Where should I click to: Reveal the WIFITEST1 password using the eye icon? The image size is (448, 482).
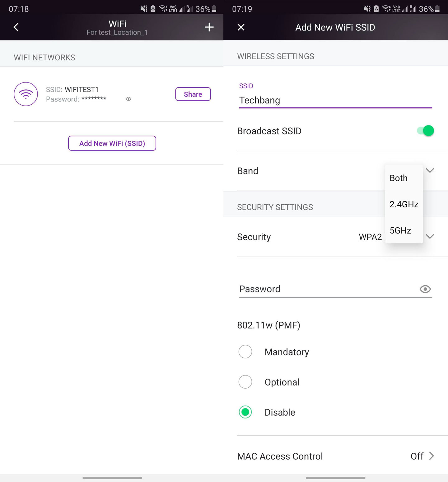pyautogui.click(x=128, y=99)
